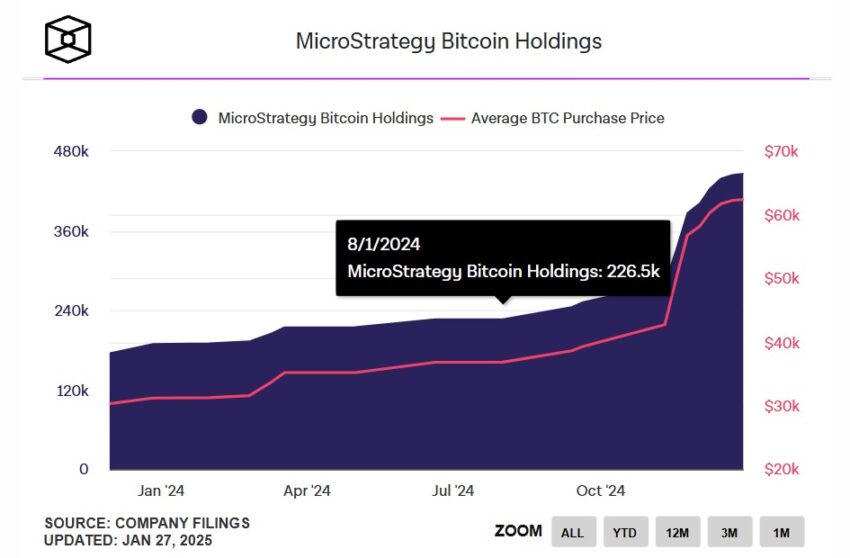Screen dimensions: 850x558
Task: Toggle Average BTC Purchase Price legend line
Action: (x=453, y=118)
